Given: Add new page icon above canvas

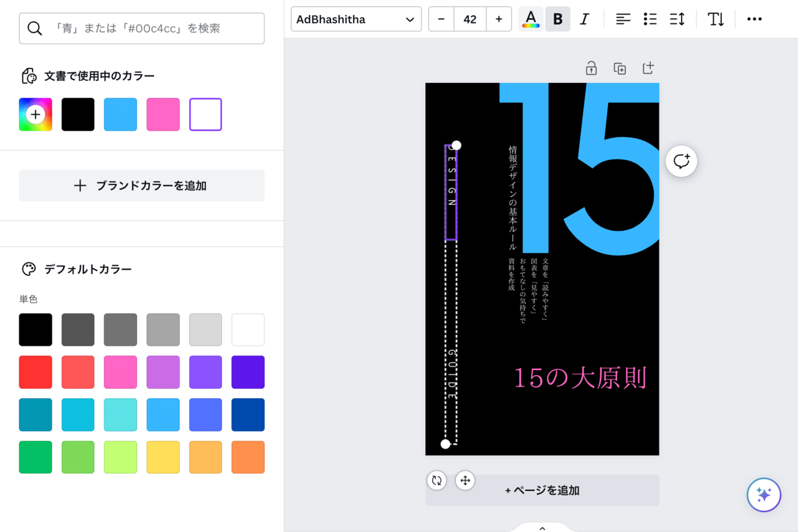Looking at the screenshot, I should (x=648, y=67).
